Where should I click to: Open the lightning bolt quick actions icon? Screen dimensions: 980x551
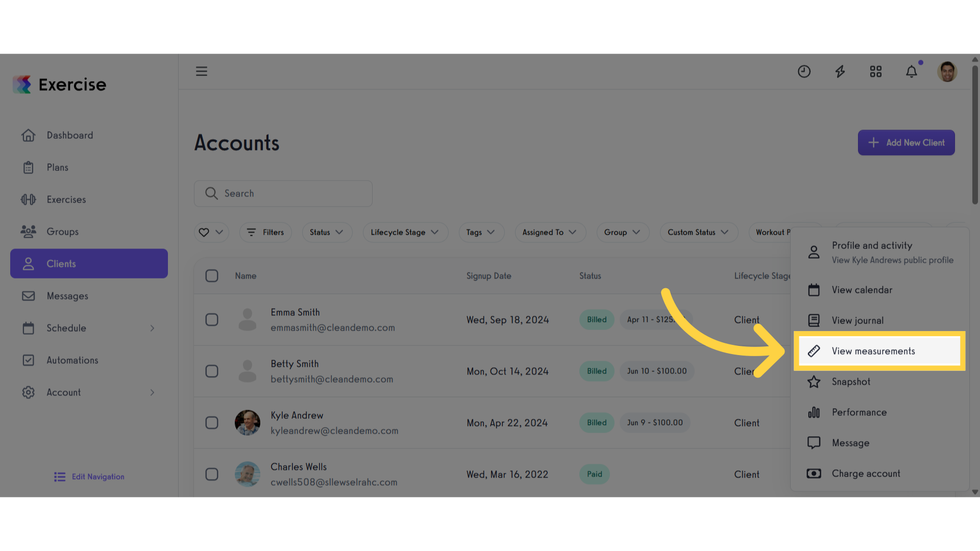(840, 71)
